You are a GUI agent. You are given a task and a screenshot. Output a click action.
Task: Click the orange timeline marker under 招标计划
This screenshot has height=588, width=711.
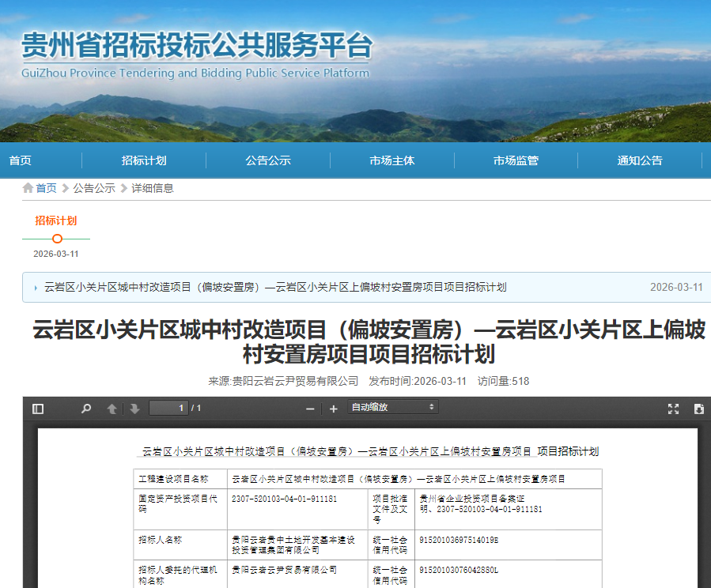coord(55,237)
